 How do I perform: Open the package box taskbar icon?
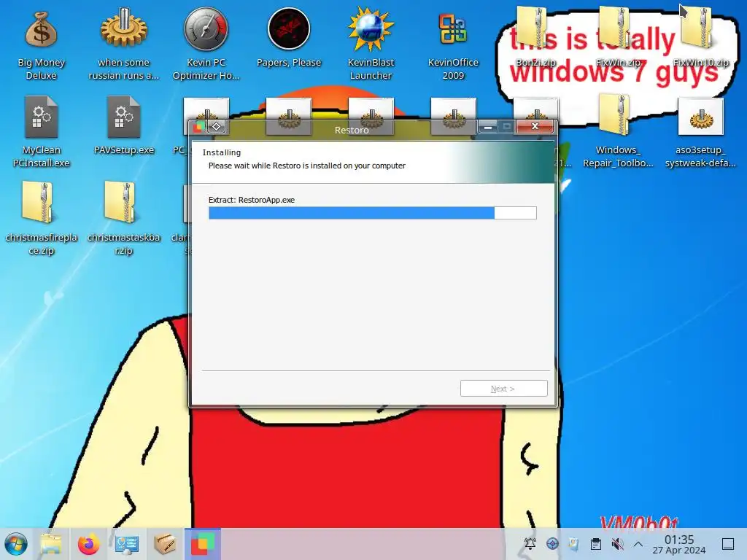165,544
